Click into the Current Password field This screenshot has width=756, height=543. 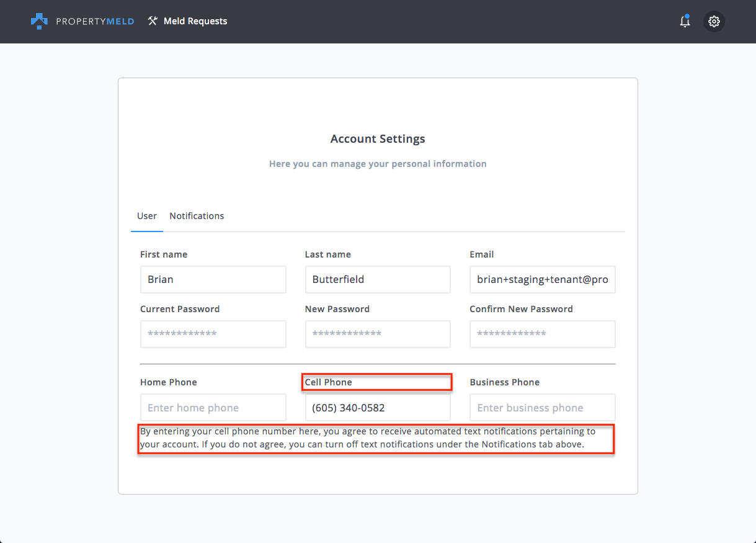point(213,334)
